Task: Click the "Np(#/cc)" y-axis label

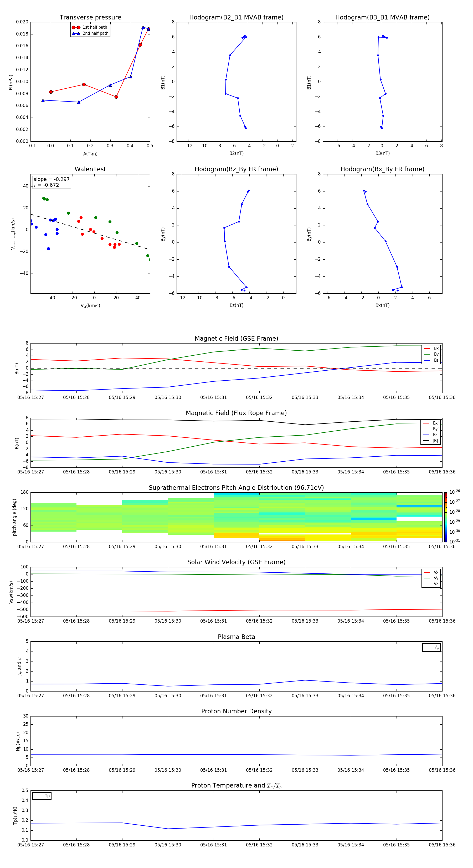Action: point(18,741)
